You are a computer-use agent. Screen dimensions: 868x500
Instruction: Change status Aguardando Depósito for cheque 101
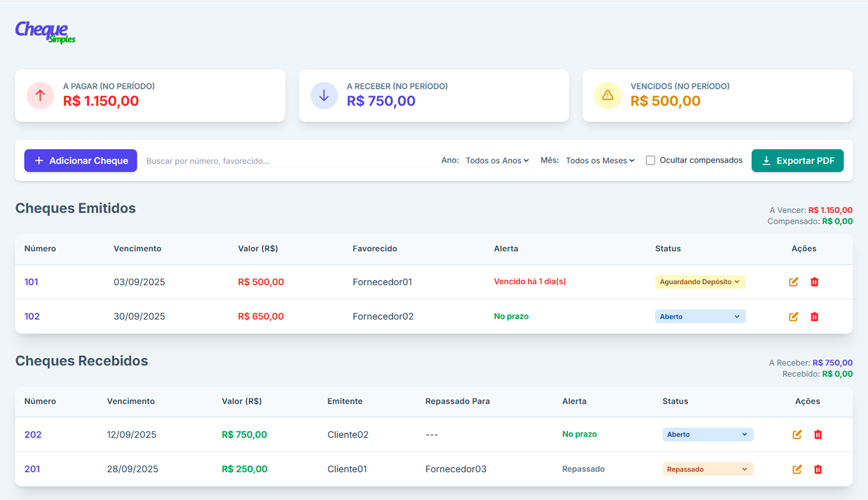[x=700, y=282]
